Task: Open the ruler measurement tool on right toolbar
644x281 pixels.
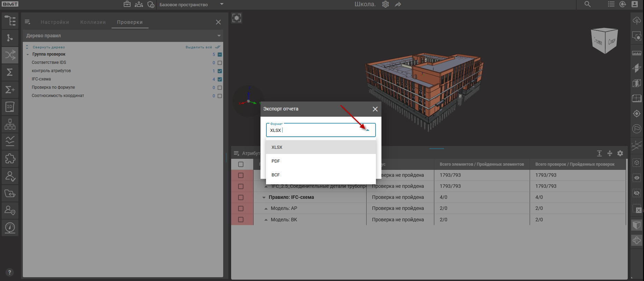Action: pos(636,53)
